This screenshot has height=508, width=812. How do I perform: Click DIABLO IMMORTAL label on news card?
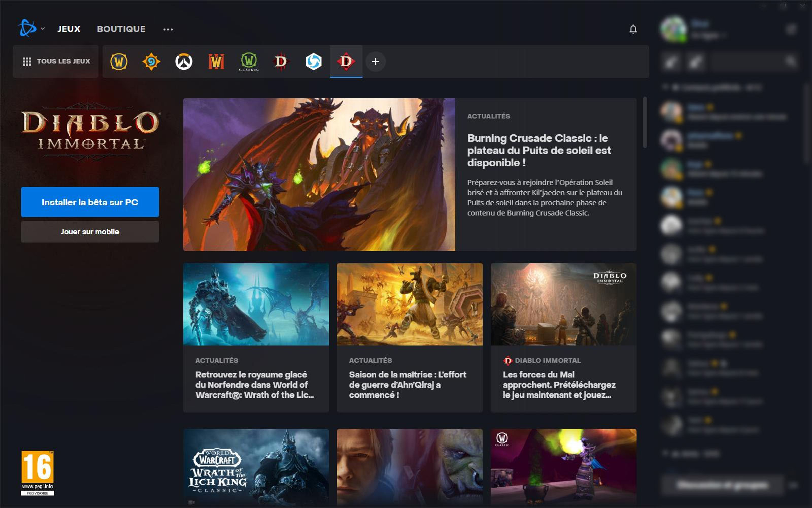coord(548,360)
